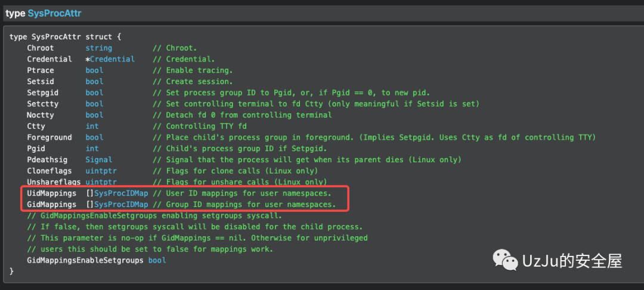
Task: Open SysProcIDMap link on UidMappings line
Action: (121, 193)
